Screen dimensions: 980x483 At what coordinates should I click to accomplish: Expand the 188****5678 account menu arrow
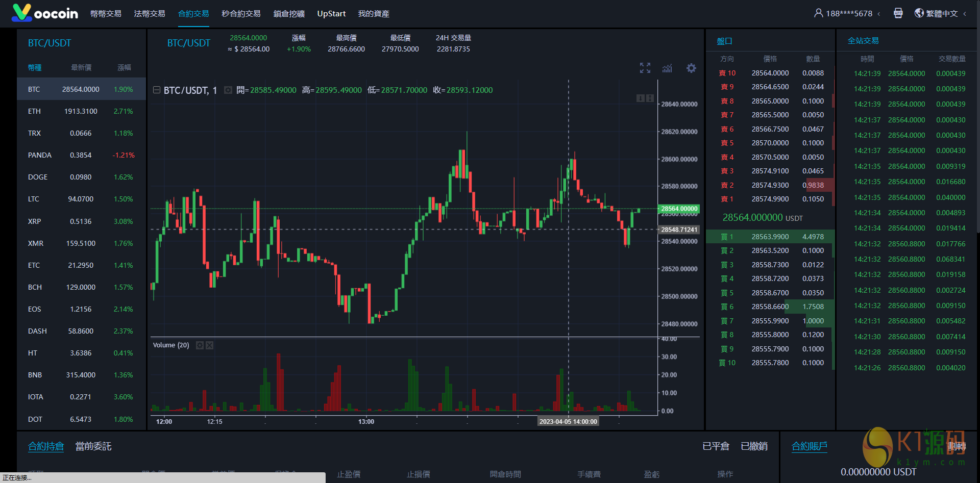point(878,14)
